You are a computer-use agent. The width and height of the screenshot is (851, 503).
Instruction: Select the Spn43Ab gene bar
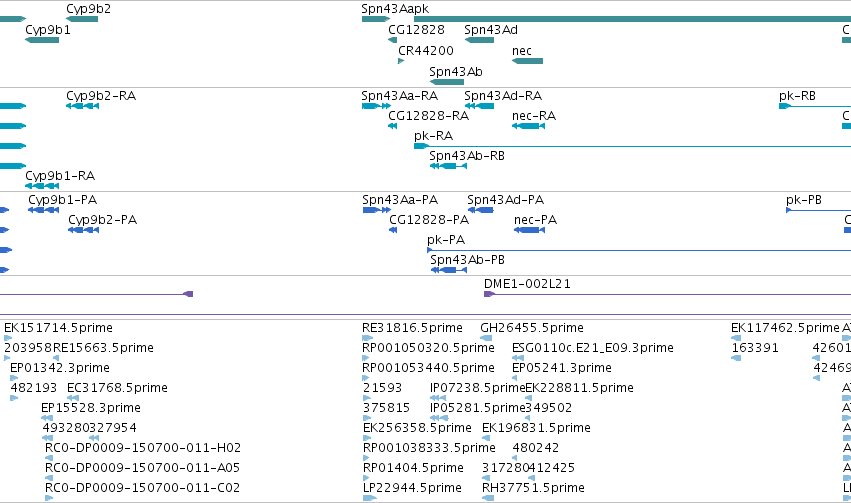pyautogui.click(x=447, y=82)
